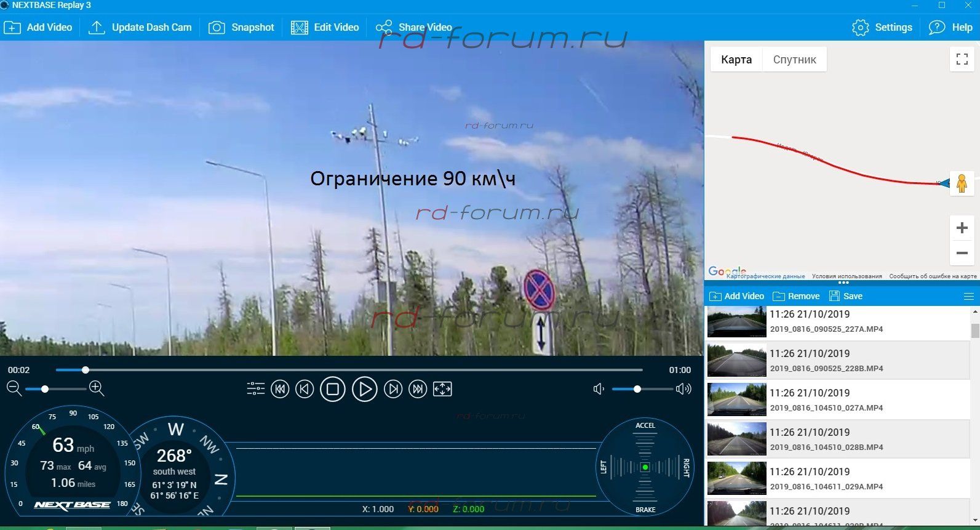980x530 pixels.
Task: Click Add Video in the top toolbar
Action: 38,28
